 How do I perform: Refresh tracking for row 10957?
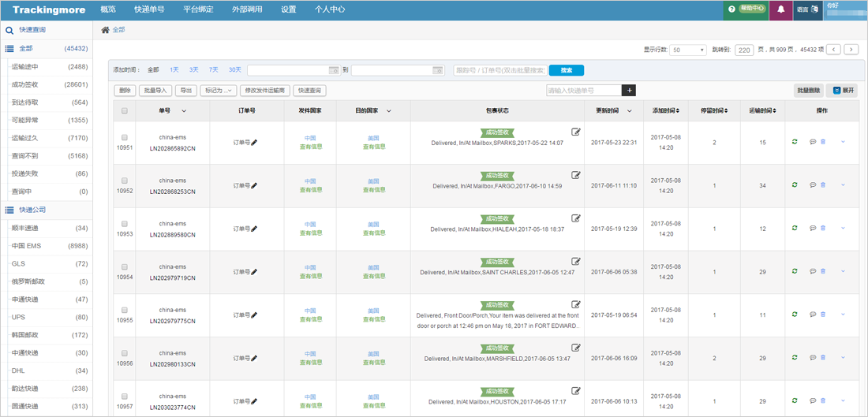[x=795, y=400]
